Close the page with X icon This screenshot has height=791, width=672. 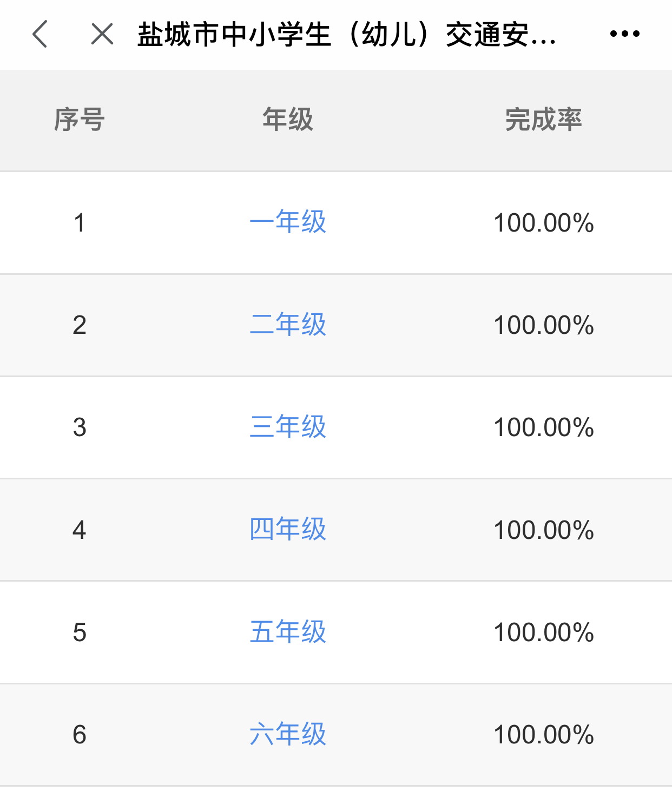(x=102, y=34)
